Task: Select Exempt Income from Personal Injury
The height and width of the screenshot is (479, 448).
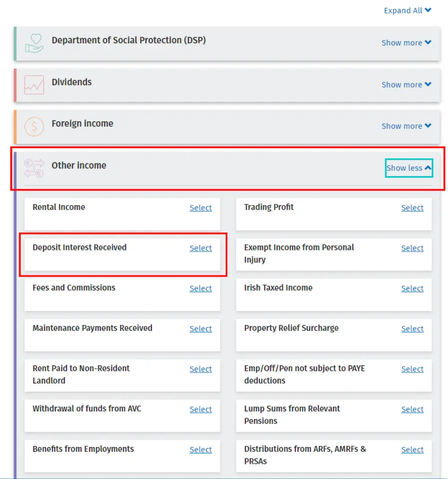Action: click(x=412, y=248)
